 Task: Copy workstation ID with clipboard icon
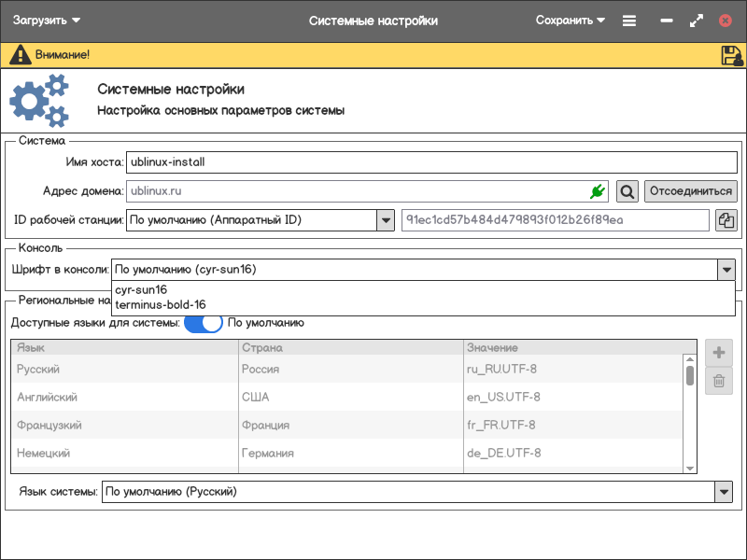[x=726, y=220]
